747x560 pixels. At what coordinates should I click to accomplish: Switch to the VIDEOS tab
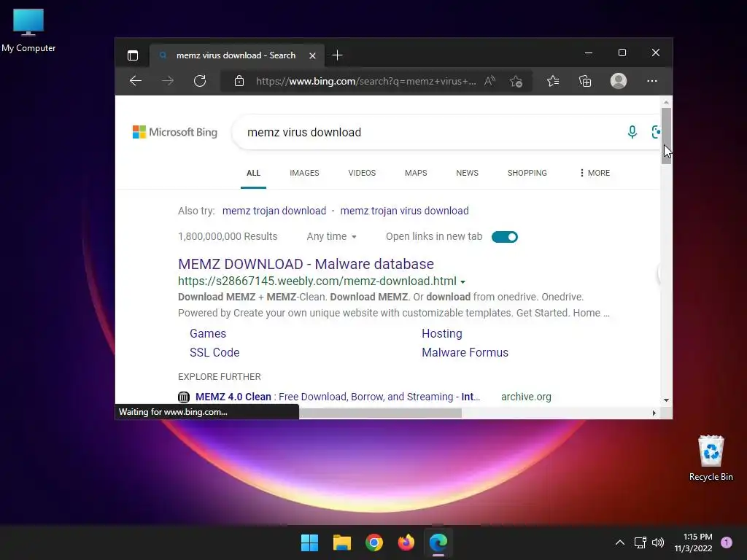coord(362,173)
